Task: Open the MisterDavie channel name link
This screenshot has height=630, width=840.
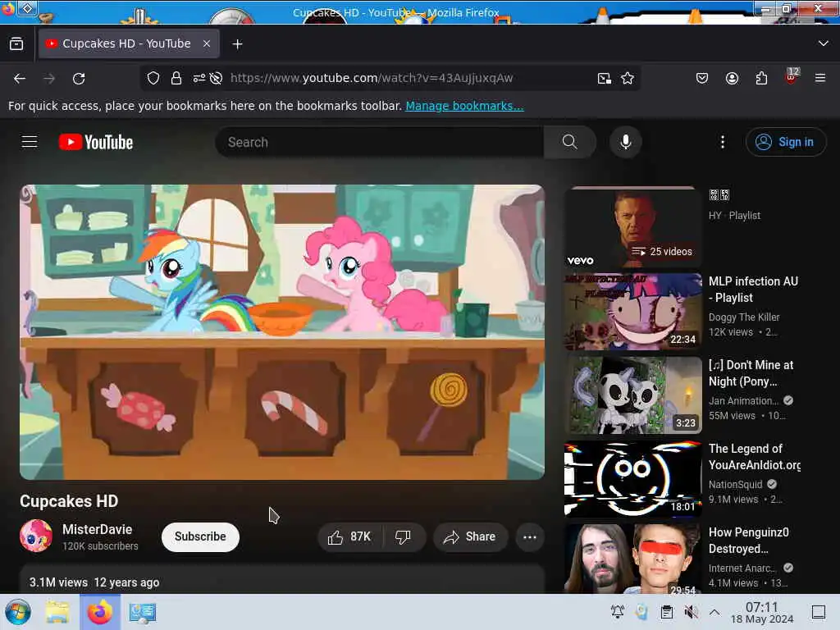Action: (98, 529)
